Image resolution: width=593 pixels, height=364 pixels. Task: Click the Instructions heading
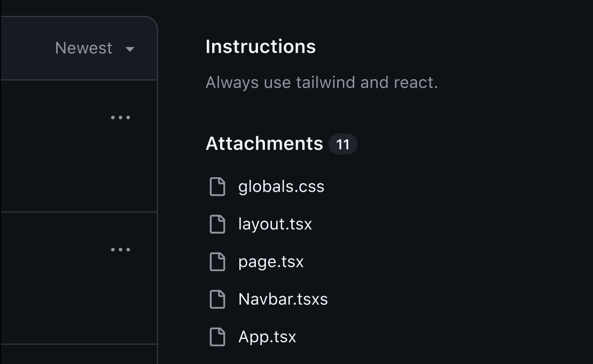tap(260, 47)
